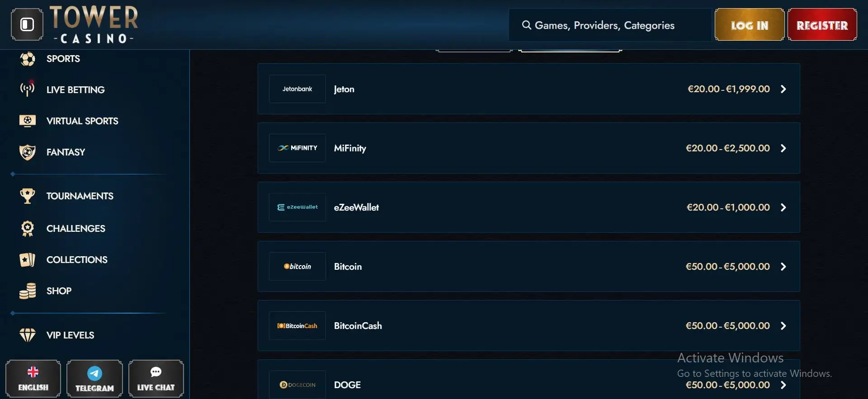Image resolution: width=868 pixels, height=399 pixels.
Task: Expand the BitcoinCash row chevron
Action: coord(783,326)
